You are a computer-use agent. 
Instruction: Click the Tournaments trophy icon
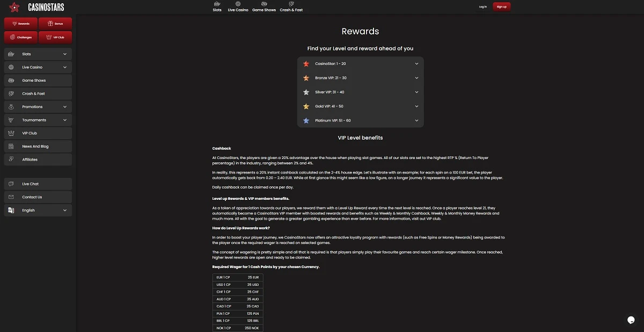click(11, 120)
